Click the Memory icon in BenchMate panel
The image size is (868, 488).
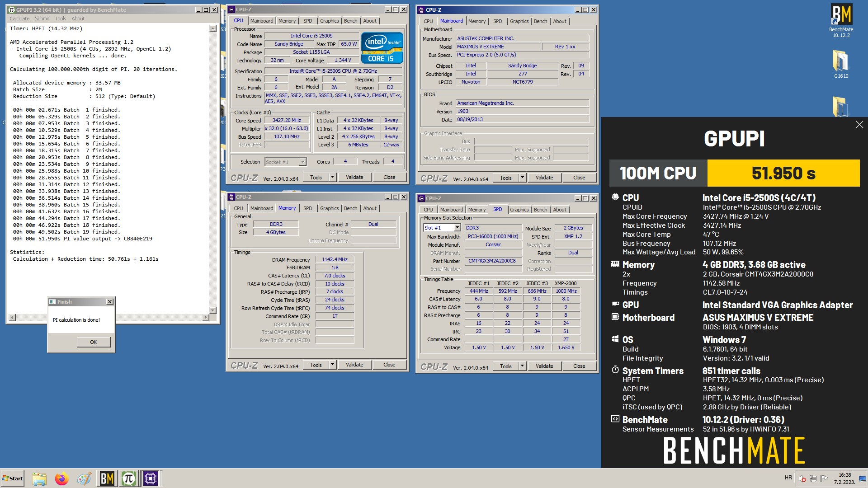[615, 264]
